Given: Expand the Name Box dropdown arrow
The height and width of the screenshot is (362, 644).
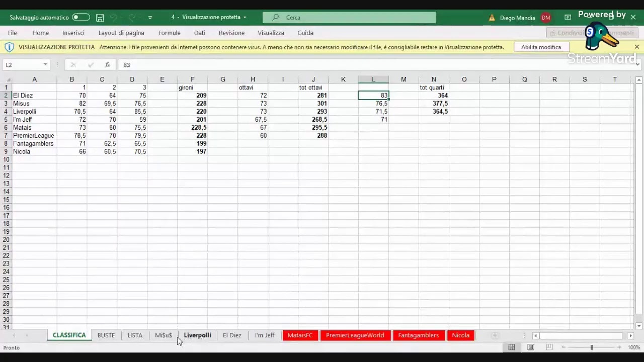Looking at the screenshot, I should [x=45, y=65].
